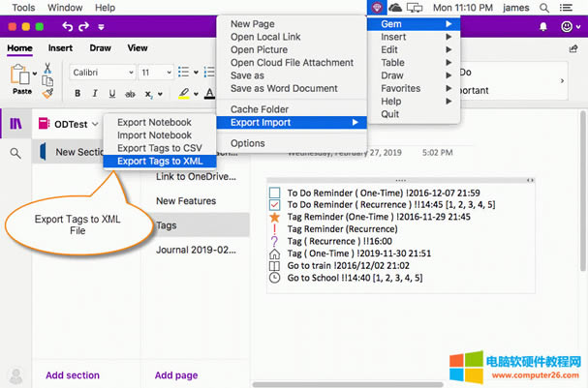
Task: Expand the Paste options arrow
Action: click(35, 74)
